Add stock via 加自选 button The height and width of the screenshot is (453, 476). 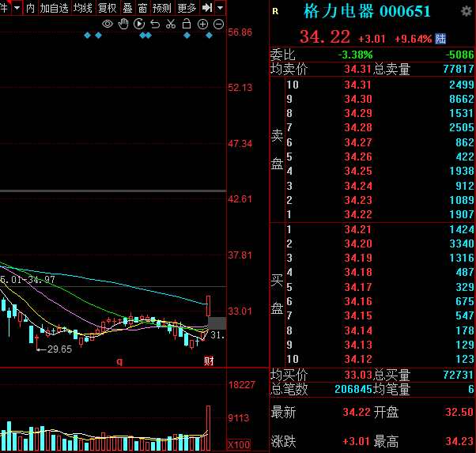click(54, 8)
